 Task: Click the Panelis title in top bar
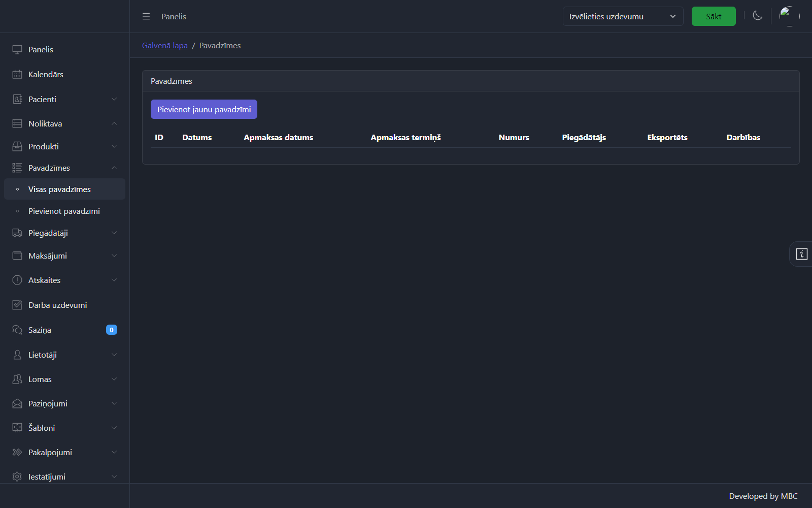pyautogui.click(x=174, y=16)
